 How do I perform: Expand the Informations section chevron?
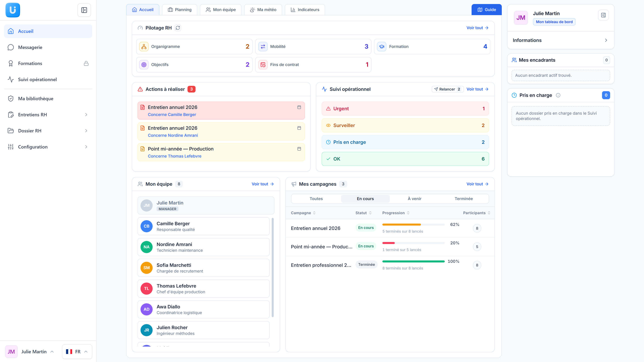coord(606,40)
